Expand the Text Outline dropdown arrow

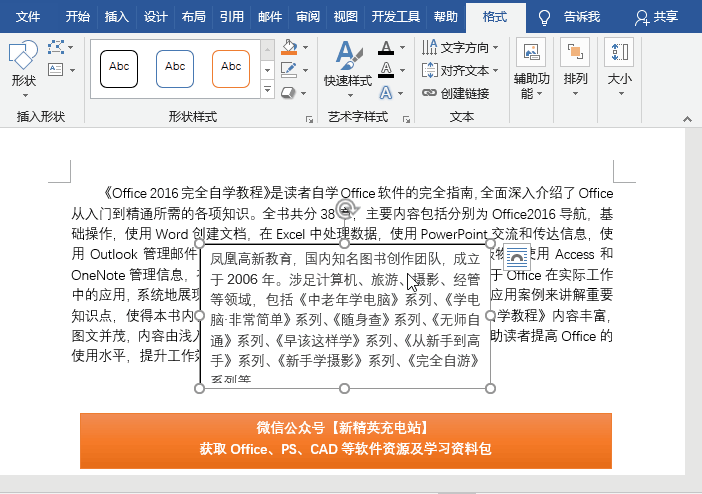pyautogui.click(x=402, y=70)
